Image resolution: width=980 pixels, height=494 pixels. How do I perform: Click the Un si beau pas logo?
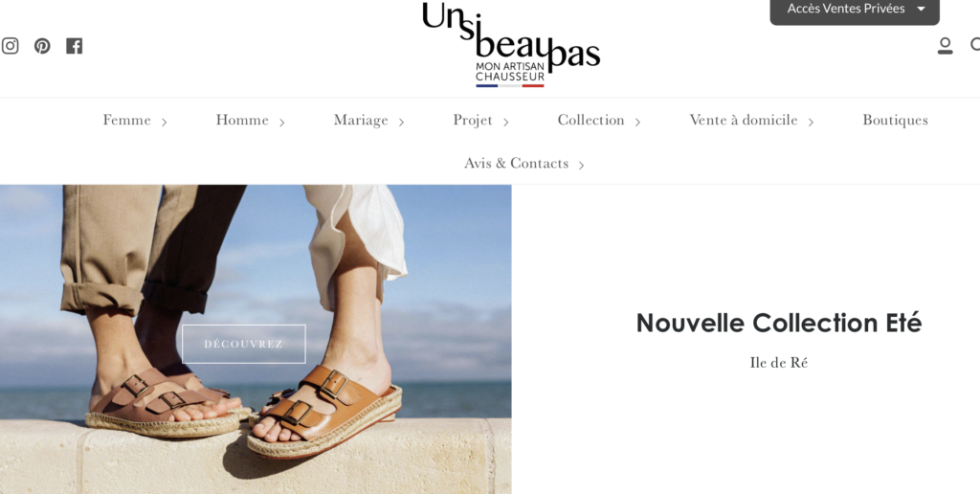click(x=511, y=44)
